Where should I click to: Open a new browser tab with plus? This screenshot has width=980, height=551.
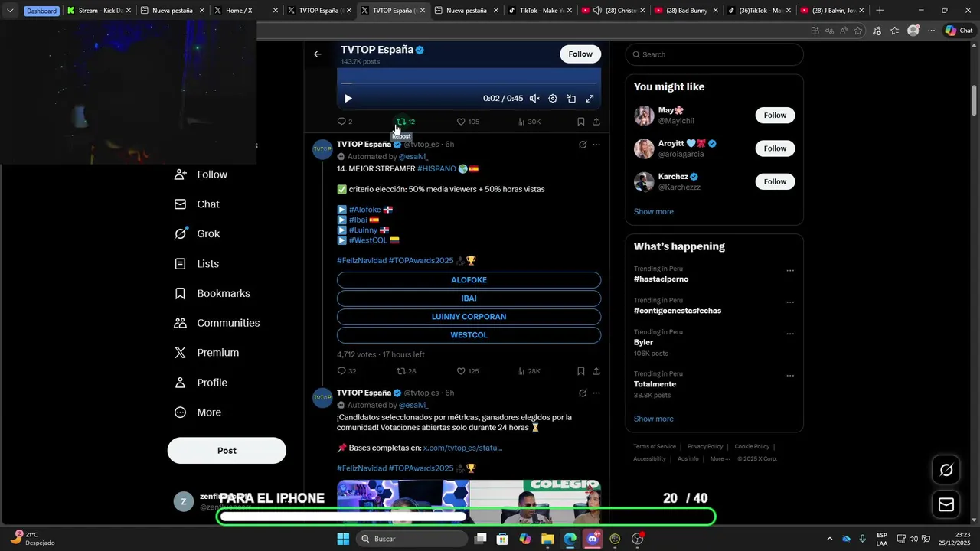click(880, 11)
